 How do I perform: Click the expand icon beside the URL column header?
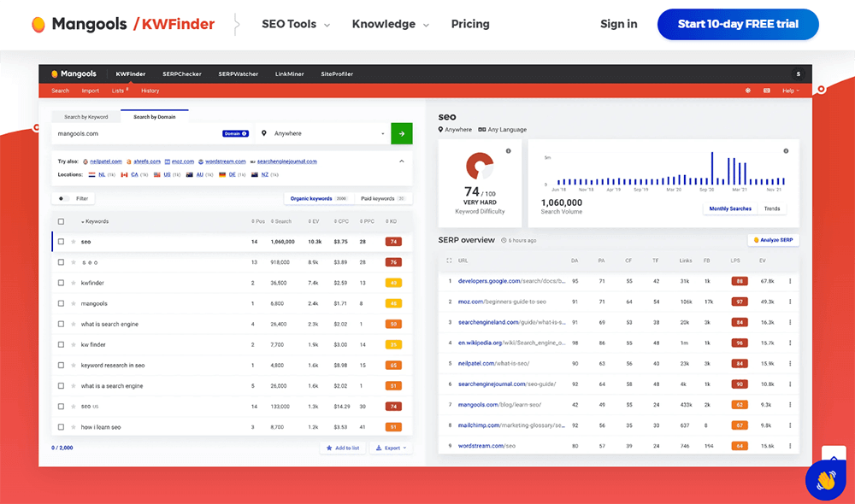450,261
